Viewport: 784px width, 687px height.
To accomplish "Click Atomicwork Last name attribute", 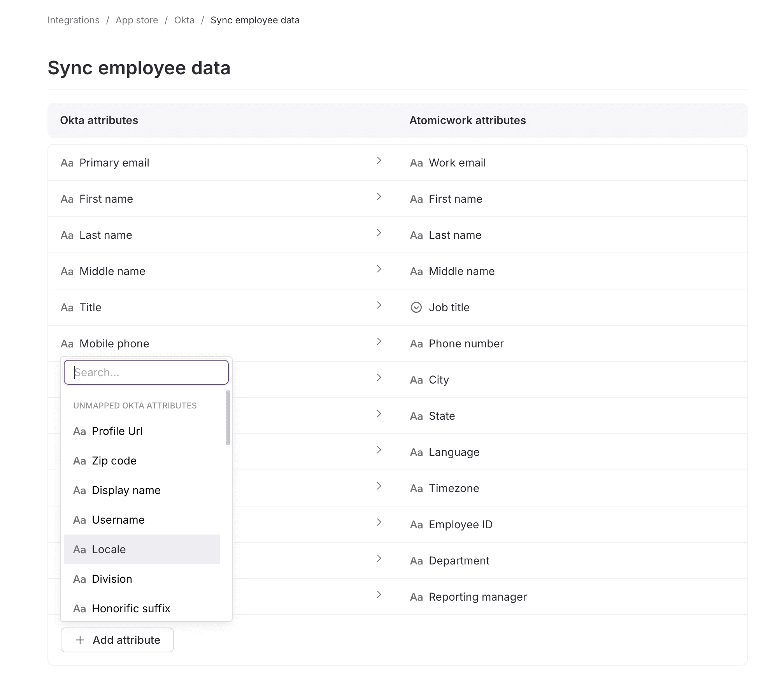I will pyautogui.click(x=455, y=235).
